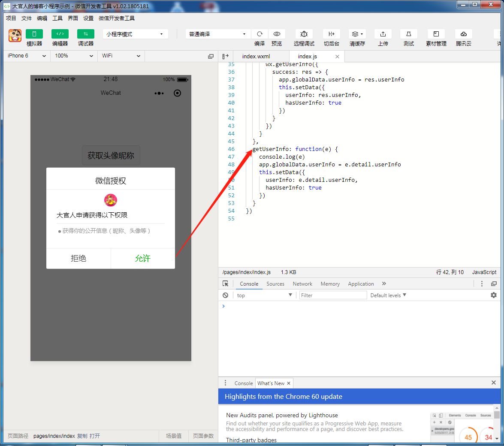Click the simulator's three-dot menu icon
504x446 pixels.
pyautogui.click(x=159, y=93)
